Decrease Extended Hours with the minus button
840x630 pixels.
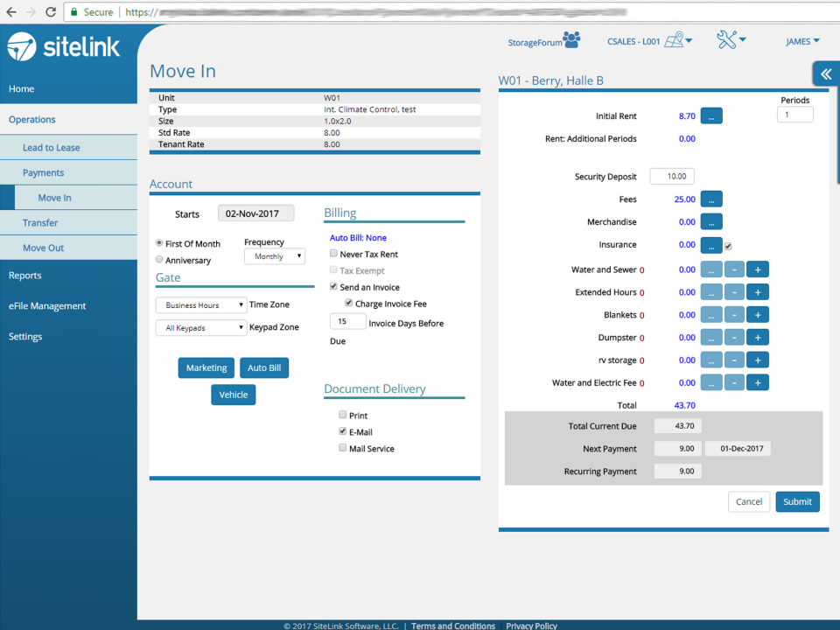click(x=734, y=291)
